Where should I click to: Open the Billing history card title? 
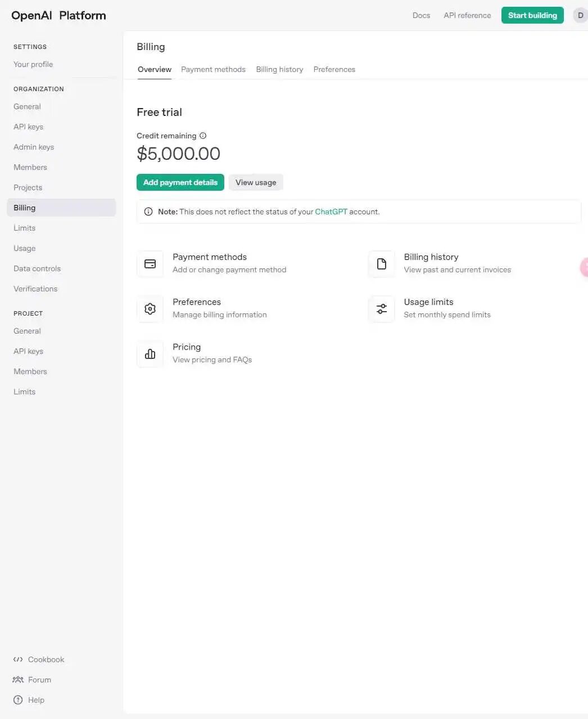click(431, 257)
